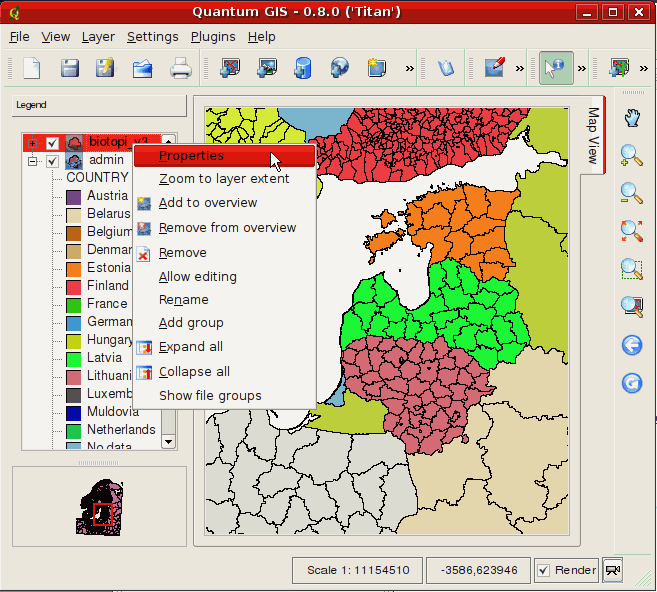Click the QGIS logo in title bar
657x592 pixels.
point(15,13)
